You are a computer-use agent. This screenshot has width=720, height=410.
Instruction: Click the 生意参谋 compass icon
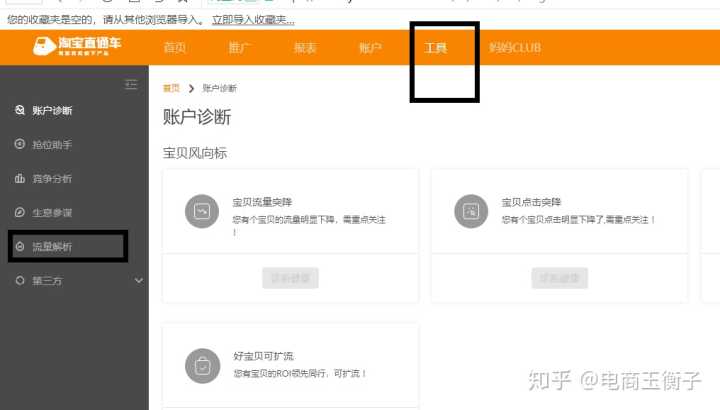[19, 212]
